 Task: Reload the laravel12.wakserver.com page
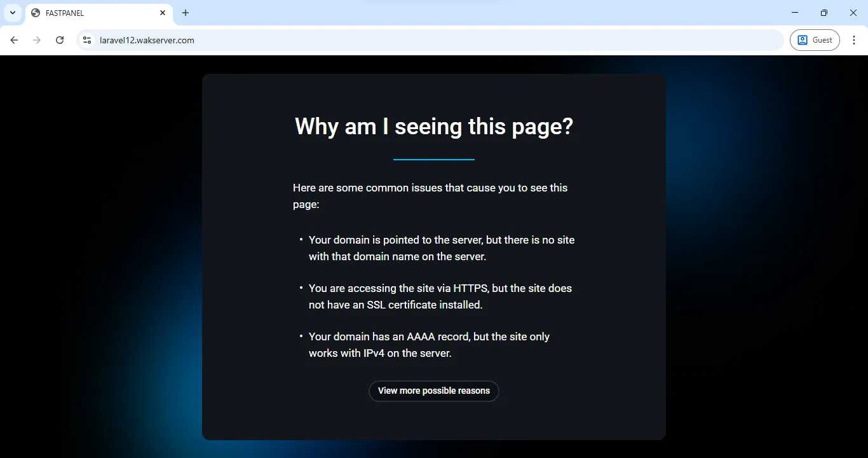pyautogui.click(x=59, y=39)
